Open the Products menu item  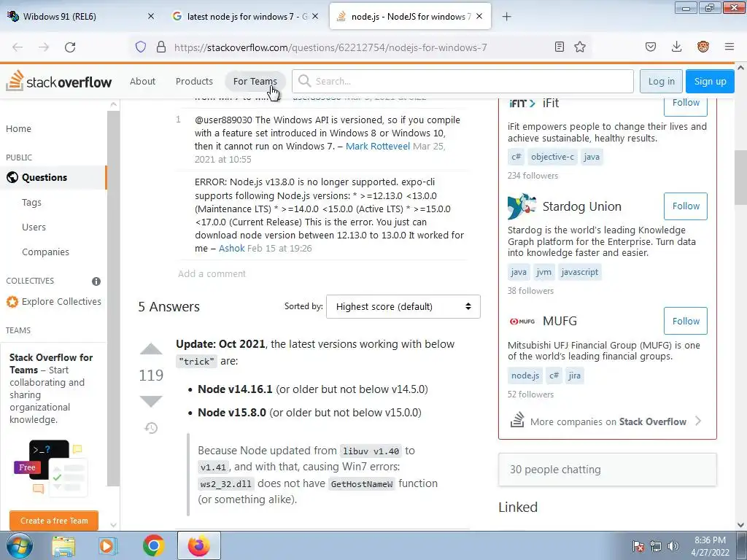click(x=194, y=82)
